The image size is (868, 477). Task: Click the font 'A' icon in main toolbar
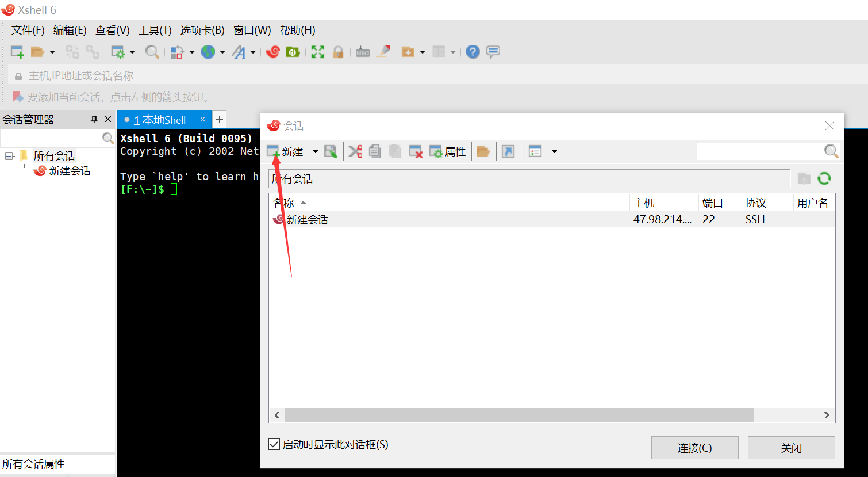click(239, 52)
